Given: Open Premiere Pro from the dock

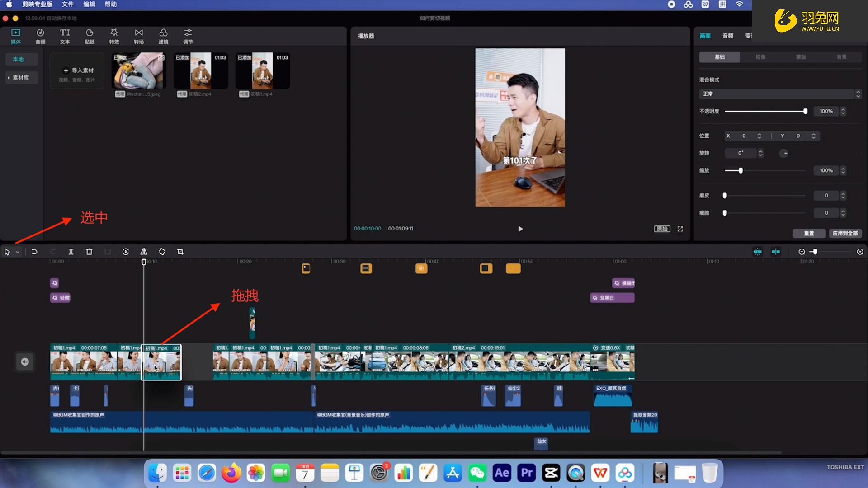Looking at the screenshot, I should tap(527, 473).
